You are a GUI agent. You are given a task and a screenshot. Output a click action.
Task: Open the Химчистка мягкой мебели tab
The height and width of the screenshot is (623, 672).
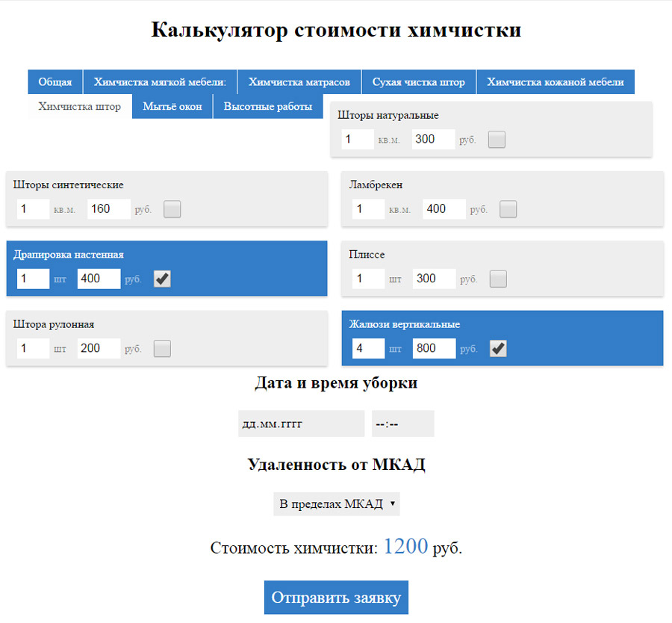(159, 81)
